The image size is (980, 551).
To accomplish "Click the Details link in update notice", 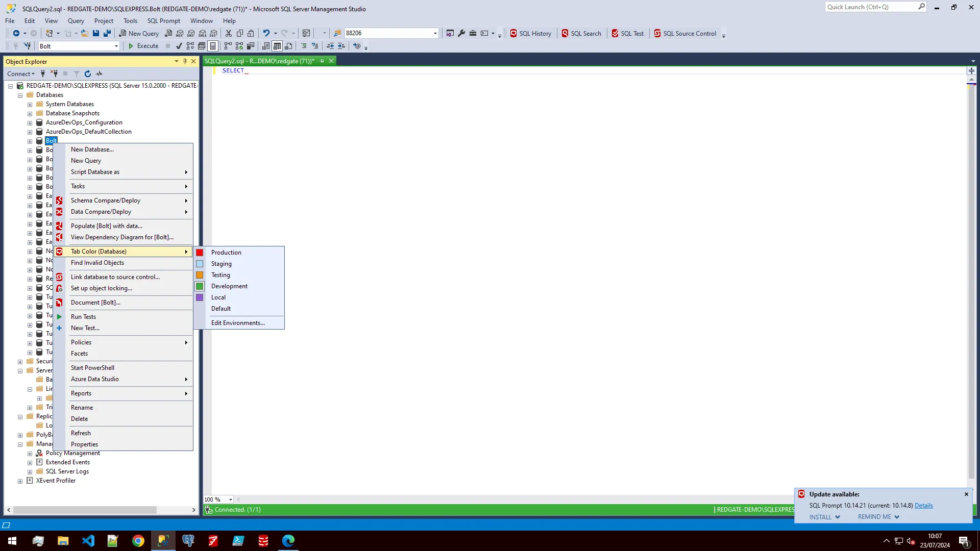I will (x=923, y=506).
